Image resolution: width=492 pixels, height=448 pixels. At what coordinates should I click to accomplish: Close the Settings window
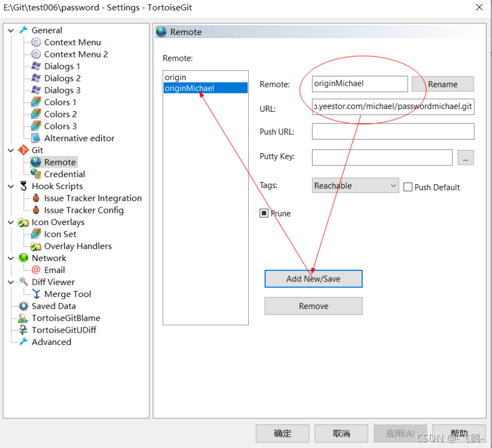click(x=479, y=7)
